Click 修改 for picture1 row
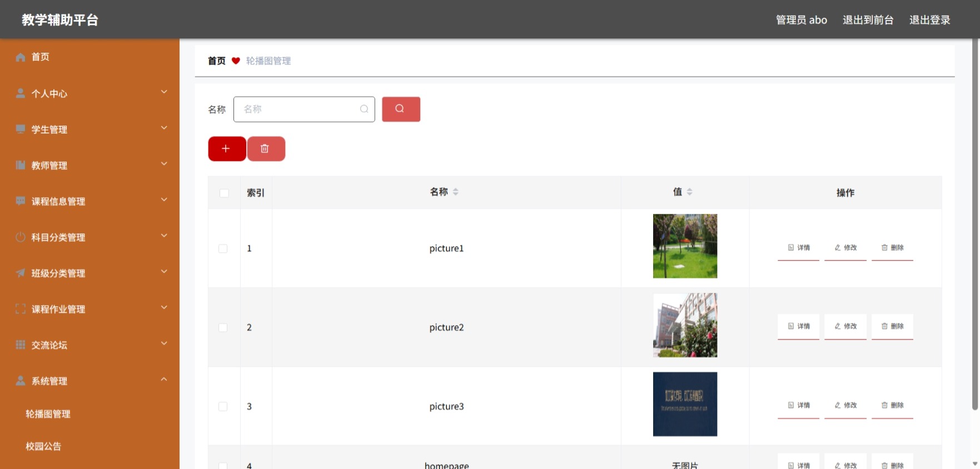The height and width of the screenshot is (469, 980). (845, 248)
